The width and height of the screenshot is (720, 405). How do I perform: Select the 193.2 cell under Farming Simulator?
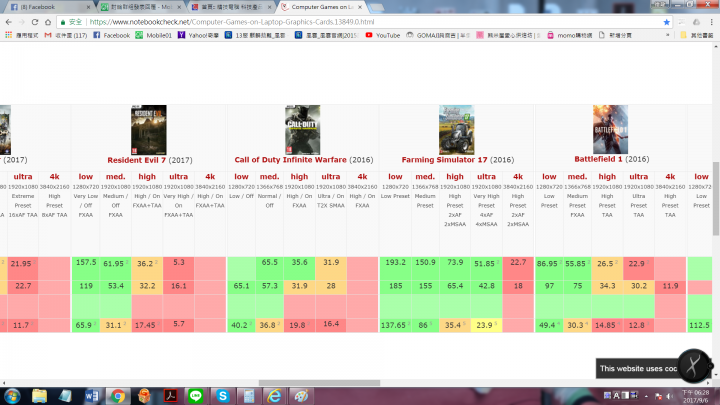[395, 268]
